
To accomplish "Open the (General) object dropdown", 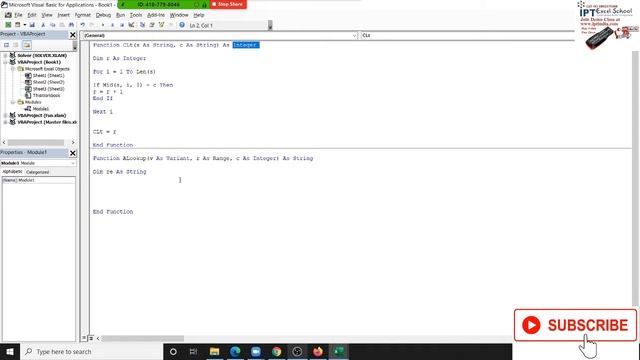I will pyautogui.click(x=354, y=36).
